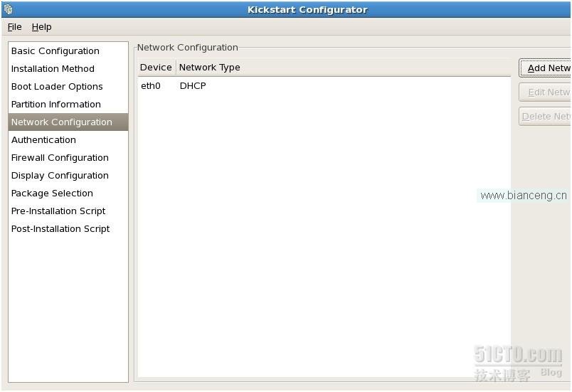Click the Delete Network Device button

[x=545, y=117]
